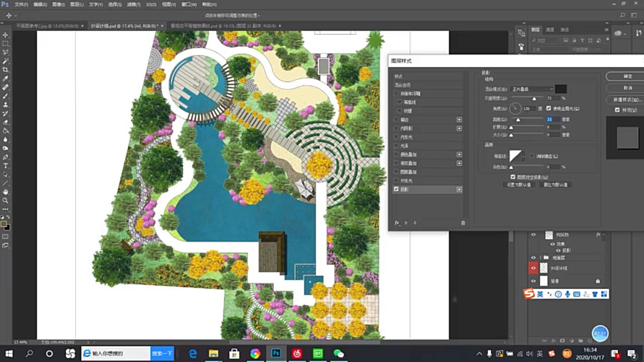Select the Magic Wand tool

tap(6, 61)
